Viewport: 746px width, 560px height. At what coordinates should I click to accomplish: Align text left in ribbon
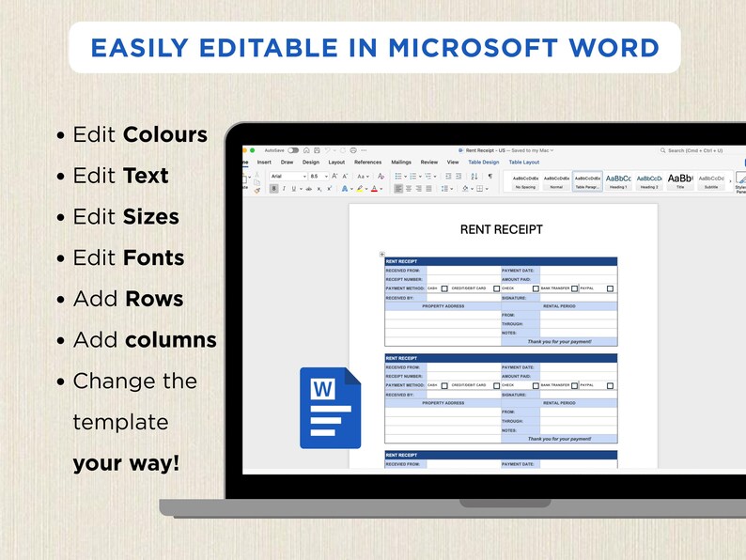click(x=398, y=189)
